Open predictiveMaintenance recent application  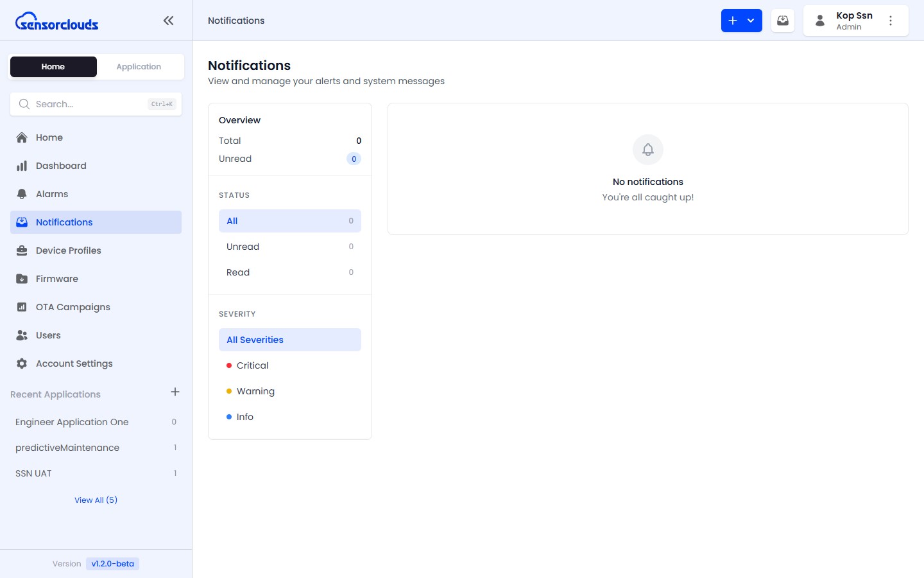(67, 448)
